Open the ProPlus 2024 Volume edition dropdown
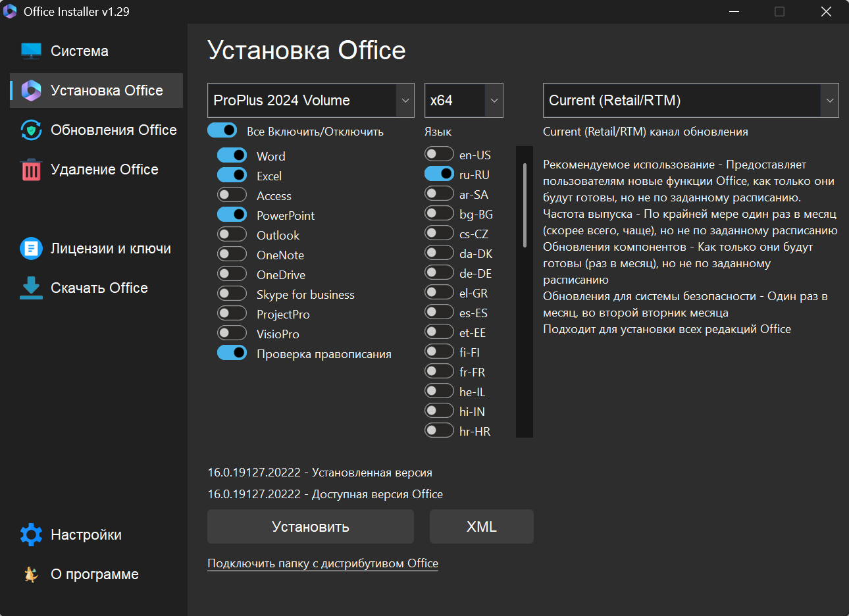This screenshot has width=849, height=616. [311, 101]
